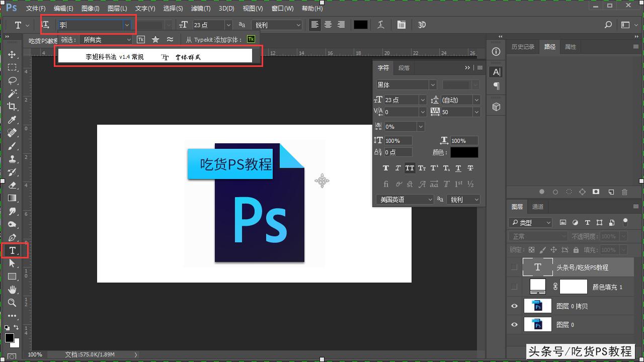Filter layers by type layers

coord(587,222)
